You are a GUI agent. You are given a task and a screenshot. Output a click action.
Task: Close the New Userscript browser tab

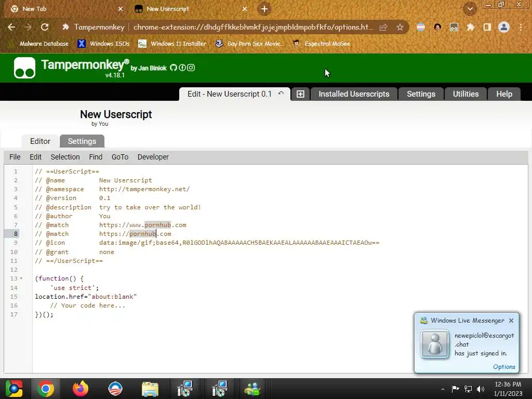(x=245, y=9)
